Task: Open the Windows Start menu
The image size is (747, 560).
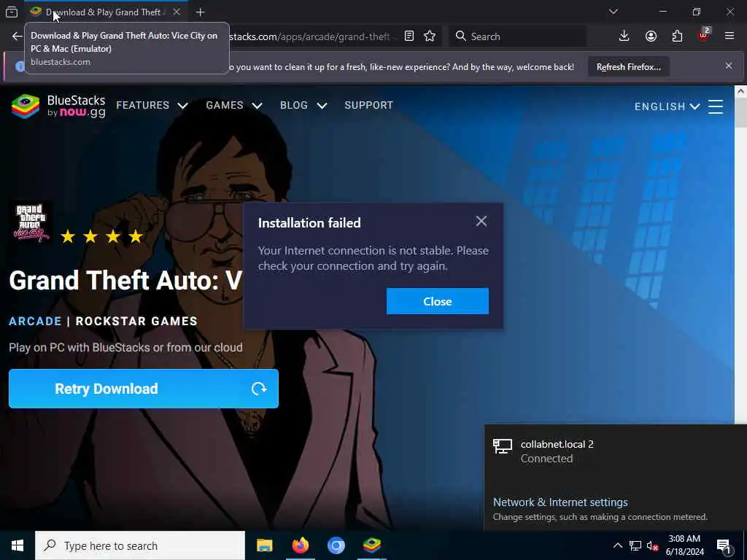Action: click(x=18, y=545)
